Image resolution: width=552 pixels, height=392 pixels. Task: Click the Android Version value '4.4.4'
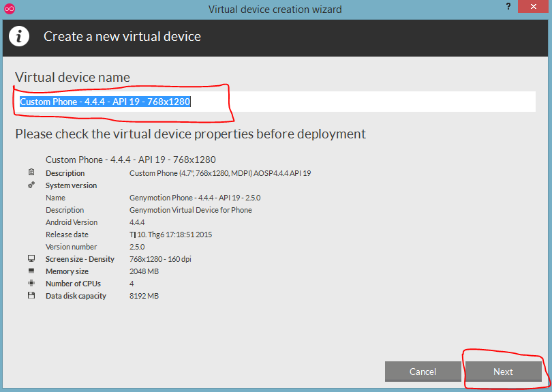tap(137, 222)
